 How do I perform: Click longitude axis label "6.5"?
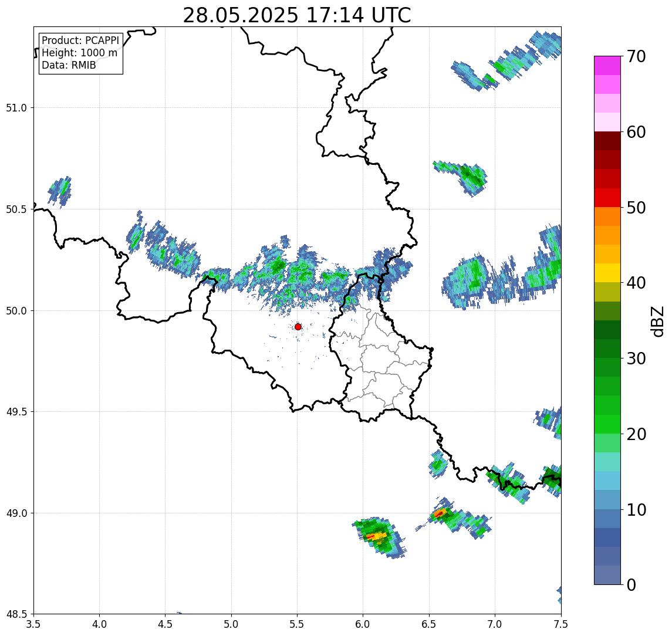click(x=429, y=624)
